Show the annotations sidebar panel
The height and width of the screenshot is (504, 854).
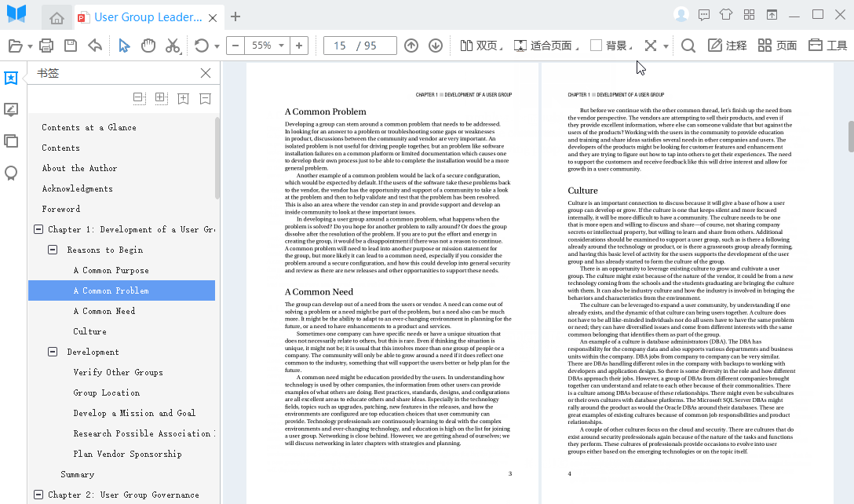(11, 110)
